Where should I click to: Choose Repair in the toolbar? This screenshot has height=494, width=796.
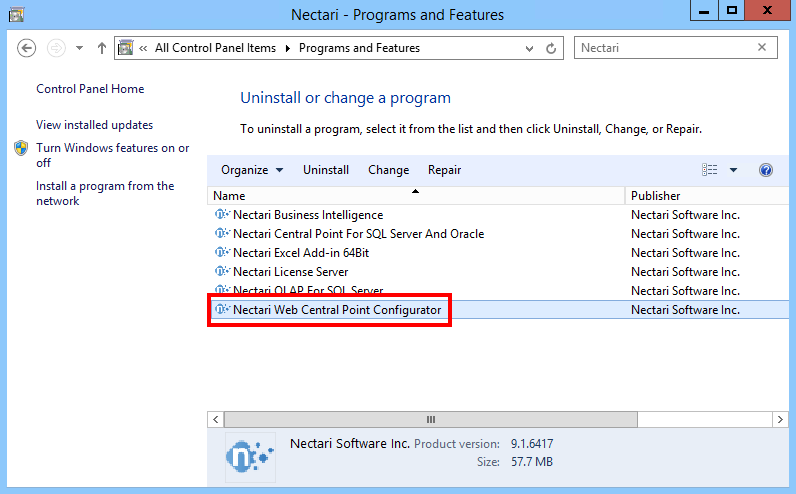pyautogui.click(x=444, y=170)
